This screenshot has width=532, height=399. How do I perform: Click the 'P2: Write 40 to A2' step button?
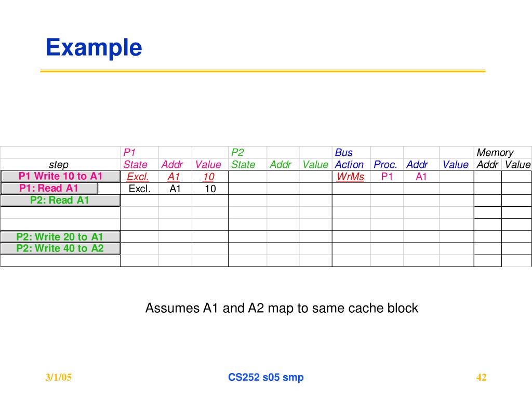click(60, 248)
